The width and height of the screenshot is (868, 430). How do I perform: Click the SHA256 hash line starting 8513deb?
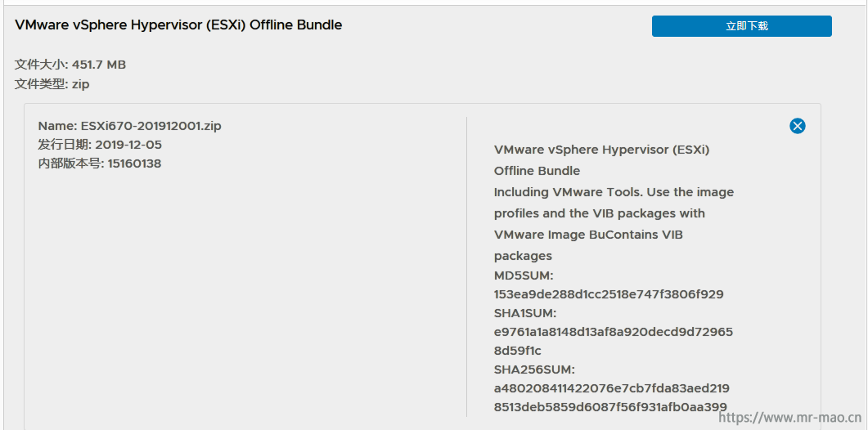(x=610, y=407)
